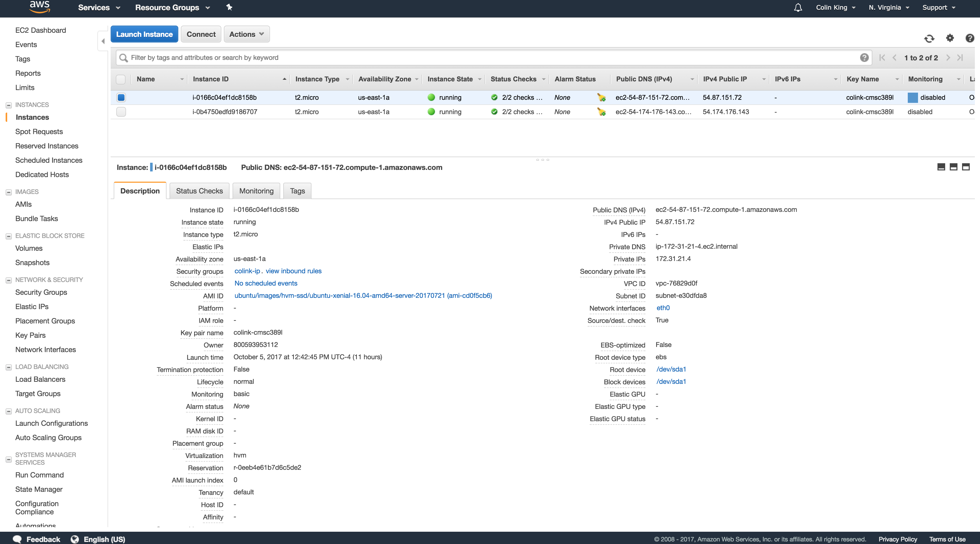Open the Monitoring tab
Image resolution: width=980 pixels, height=544 pixels.
click(x=256, y=191)
